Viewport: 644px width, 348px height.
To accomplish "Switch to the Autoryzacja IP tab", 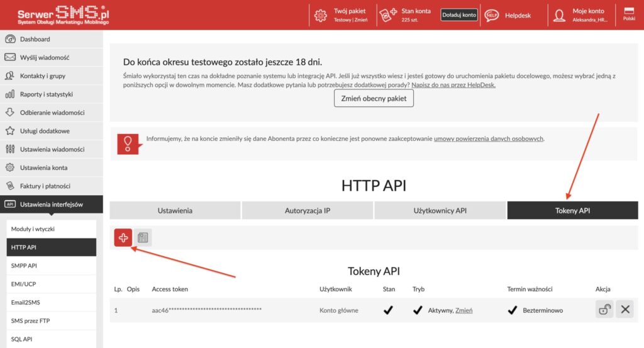I will pos(308,211).
